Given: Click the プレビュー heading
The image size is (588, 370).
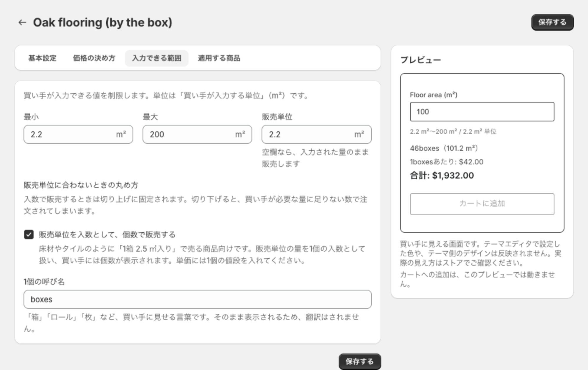Looking at the screenshot, I should (x=420, y=60).
